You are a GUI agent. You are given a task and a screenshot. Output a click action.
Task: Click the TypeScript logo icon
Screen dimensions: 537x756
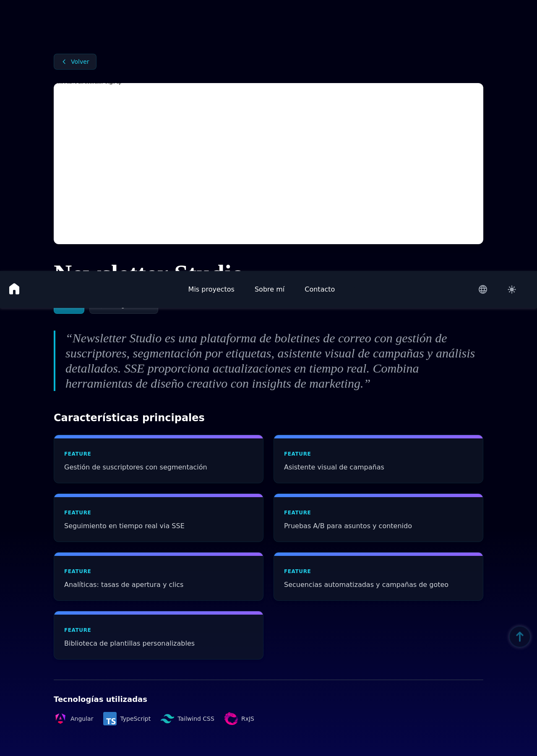pos(110,719)
